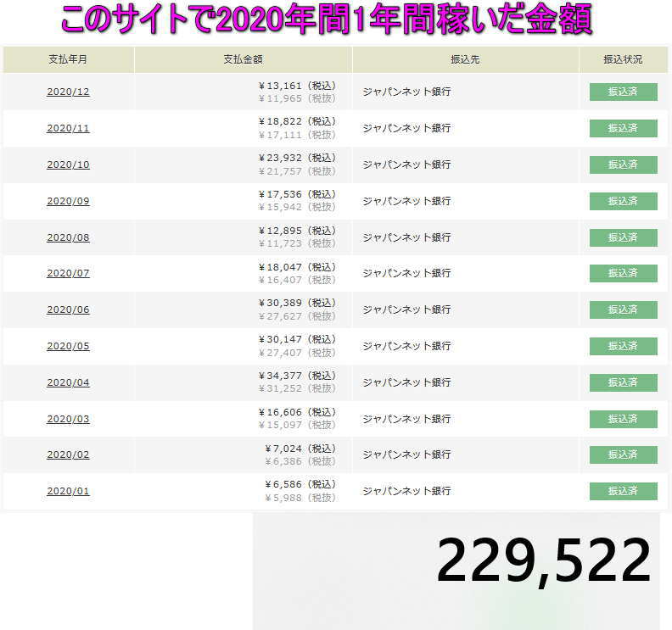
Task: Select the ¥17,111 tax-excluded amount
Action: pos(298,135)
